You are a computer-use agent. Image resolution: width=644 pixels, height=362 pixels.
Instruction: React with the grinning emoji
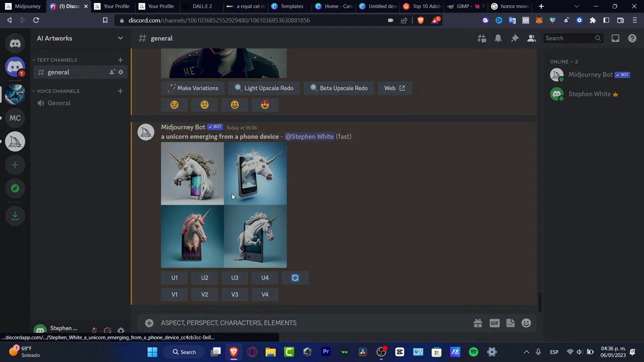click(235, 105)
